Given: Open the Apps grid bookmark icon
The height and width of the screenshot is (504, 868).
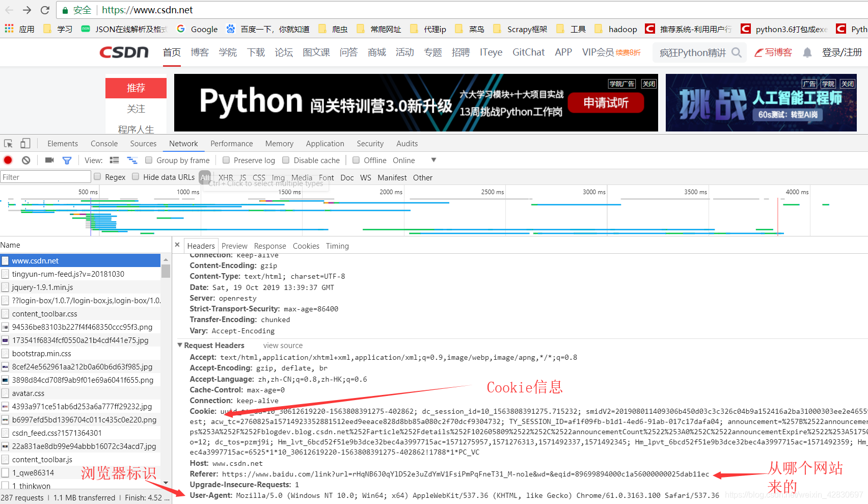Looking at the screenshot, I should pyautogui.click(x=9, y=29).
